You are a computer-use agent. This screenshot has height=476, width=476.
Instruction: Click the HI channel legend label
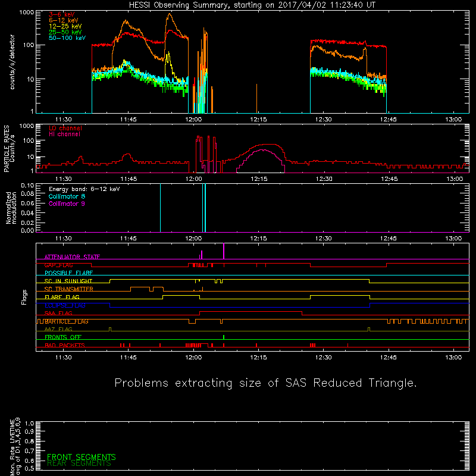64,134
